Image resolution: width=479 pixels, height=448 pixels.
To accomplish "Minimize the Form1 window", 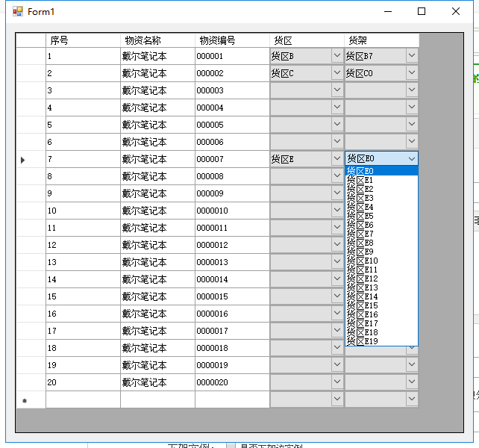I will 388,12.
